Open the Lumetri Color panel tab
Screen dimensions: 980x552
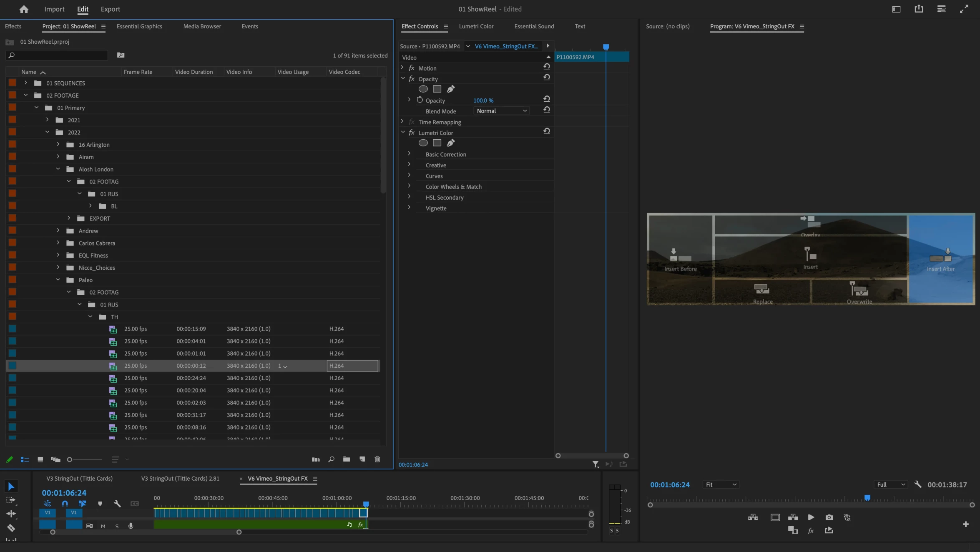click(x=476, y=26)
